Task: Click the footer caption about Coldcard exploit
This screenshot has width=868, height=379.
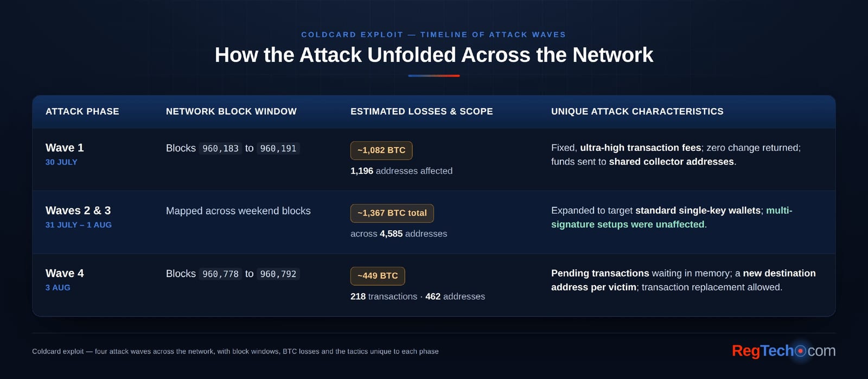Action: tap(235, 351)
